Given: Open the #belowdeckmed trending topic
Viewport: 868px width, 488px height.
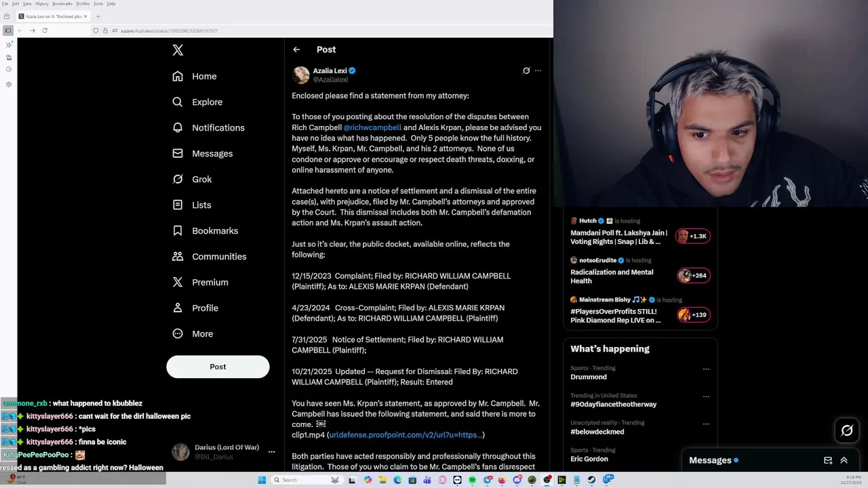Looking at the screenshot, I should click(597, 432).
